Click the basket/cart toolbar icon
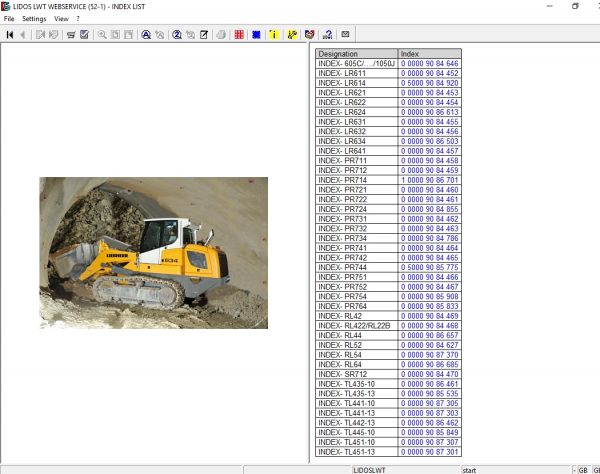 tap(71, 34)
